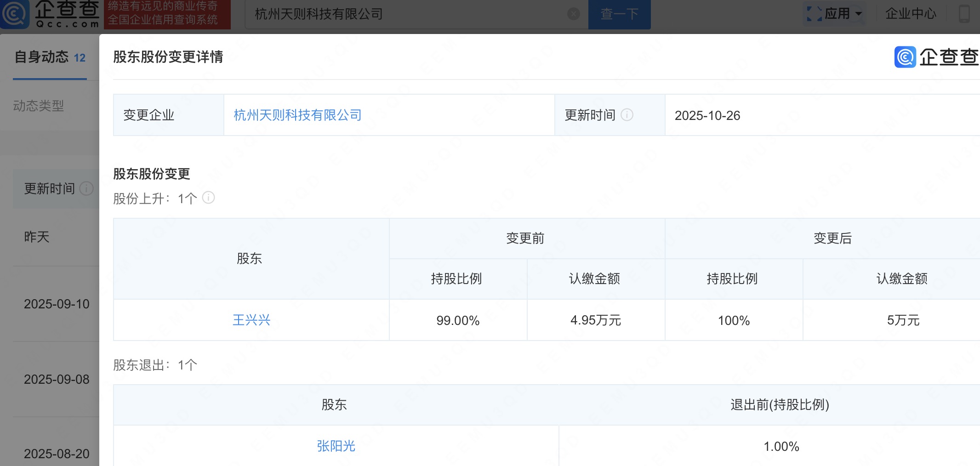This screenshot has height=466, width=980.
Task: Click info icon beside 更新时间 in dialog
Action: 627,115
